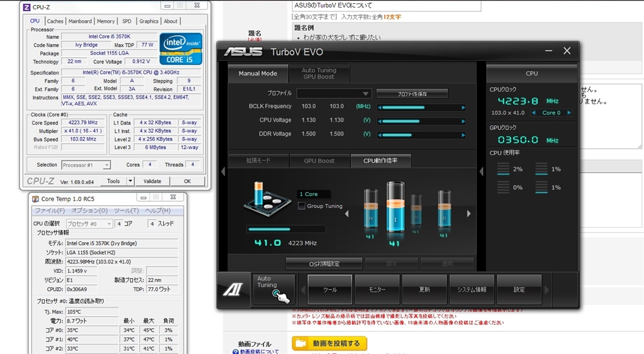Viewport: 644px width, 354px height.
Task: Switch to Caches tab in CPU-Z
Action: pos(55,21)
